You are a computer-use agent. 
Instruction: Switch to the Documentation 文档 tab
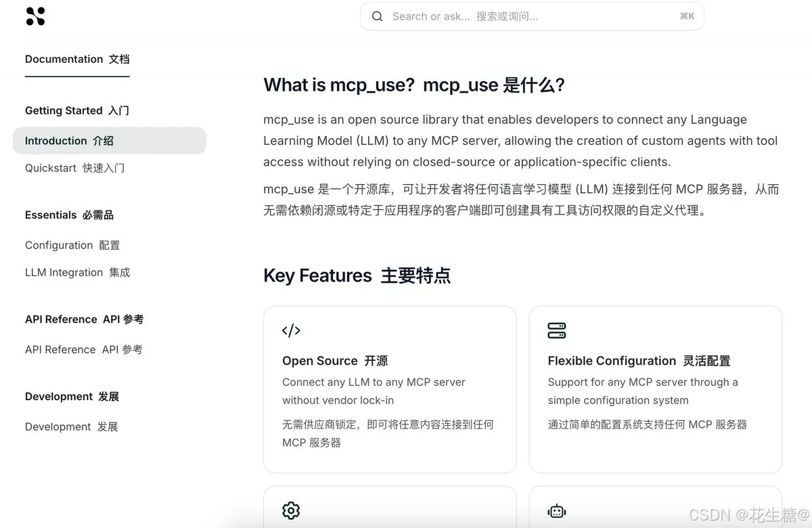[x=76, y=59]
